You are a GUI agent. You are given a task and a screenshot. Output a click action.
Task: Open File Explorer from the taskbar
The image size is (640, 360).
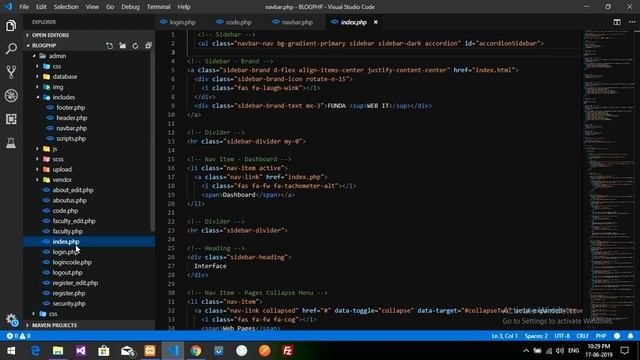tap(58, 351)
